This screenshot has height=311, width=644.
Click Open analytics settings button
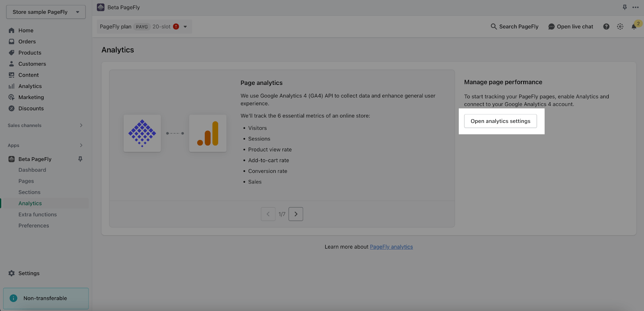click(x=500, y=121)
